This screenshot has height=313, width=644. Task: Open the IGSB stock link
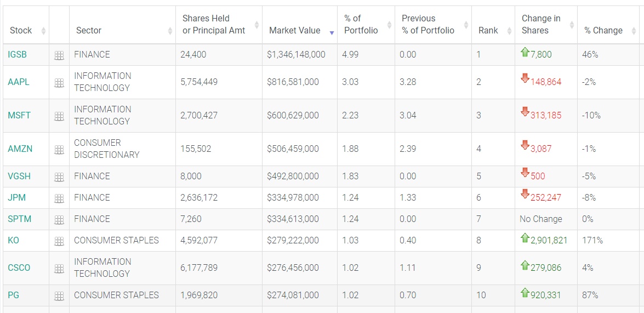coord(18,55)
